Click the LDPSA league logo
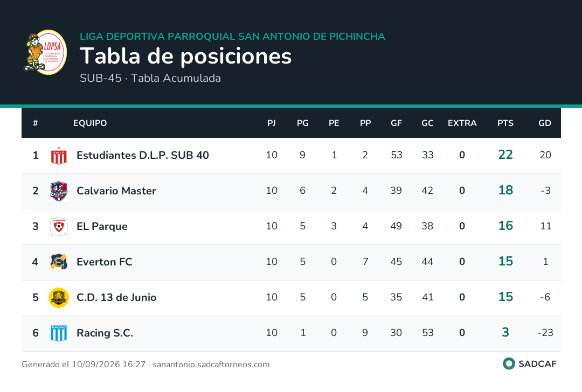The width and height of the screenshot is (582, 392). coord(45,52)
